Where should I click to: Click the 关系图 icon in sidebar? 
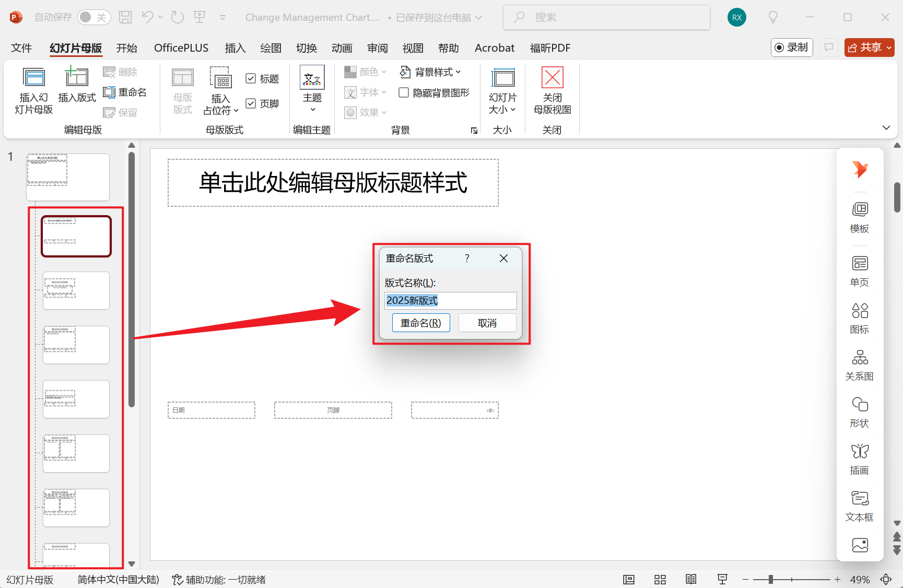coord(859,364)
